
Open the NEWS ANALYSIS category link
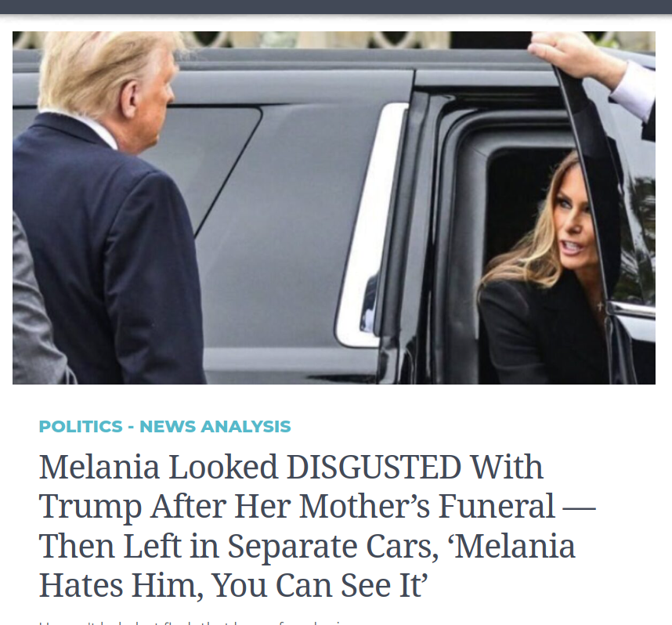(215, 427)
